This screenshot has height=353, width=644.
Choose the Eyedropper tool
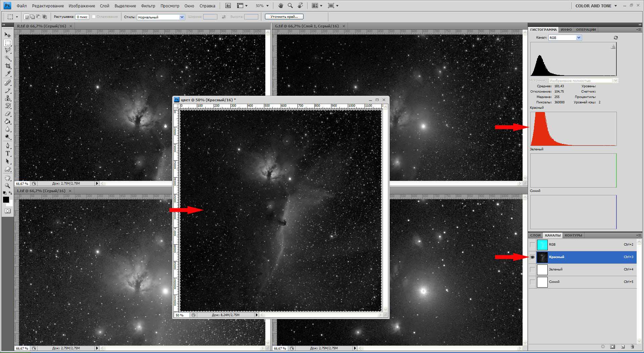8,74
